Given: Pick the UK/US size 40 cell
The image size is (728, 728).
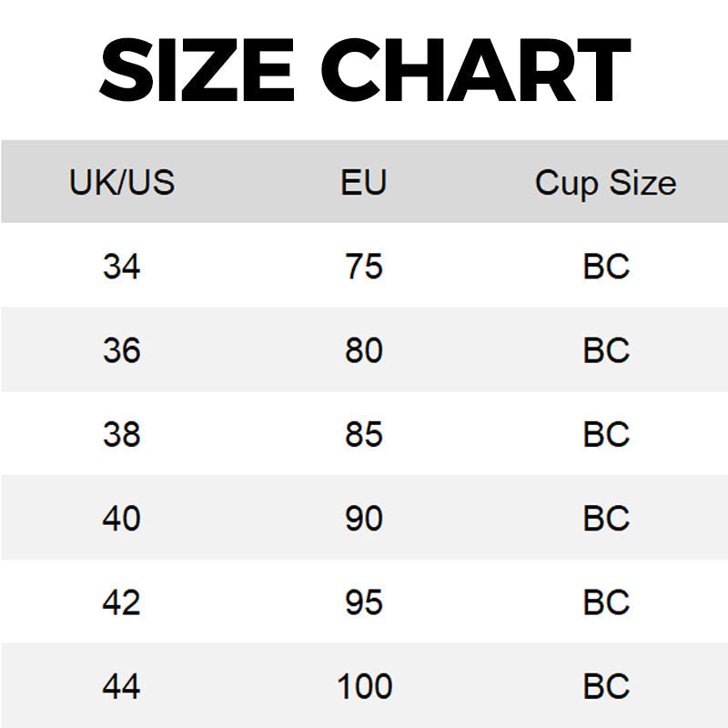Looking at the screenshot, I should [x=122, y=518].
